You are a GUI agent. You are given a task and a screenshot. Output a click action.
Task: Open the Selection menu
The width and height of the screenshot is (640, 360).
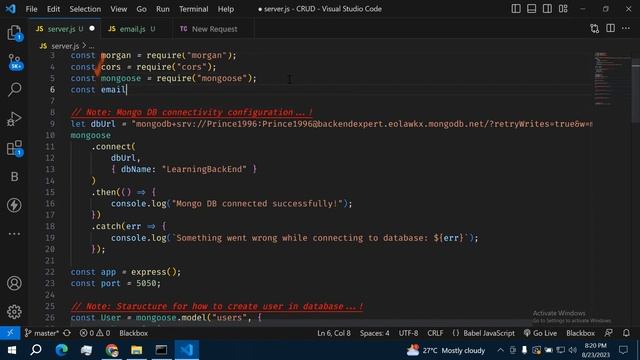85,9
